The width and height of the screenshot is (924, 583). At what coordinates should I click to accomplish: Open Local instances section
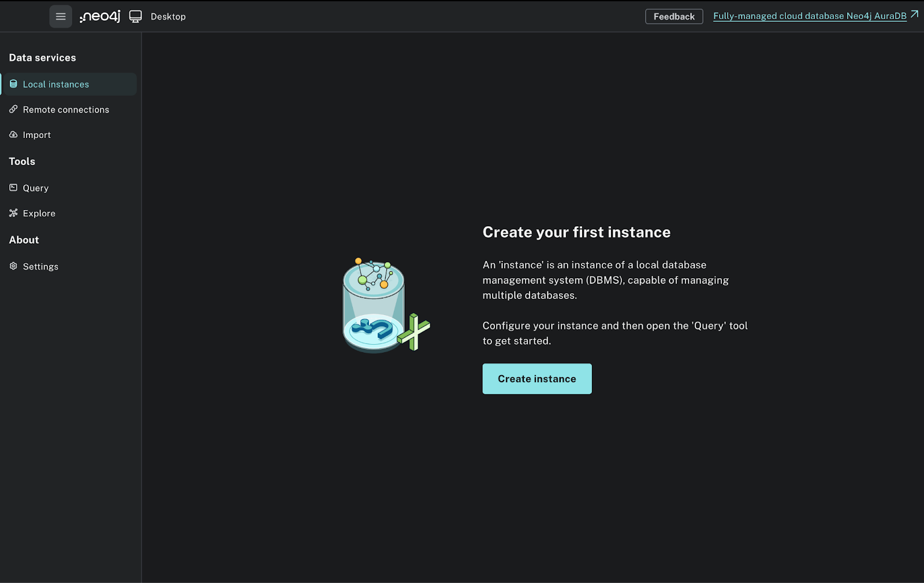[69, 84]
